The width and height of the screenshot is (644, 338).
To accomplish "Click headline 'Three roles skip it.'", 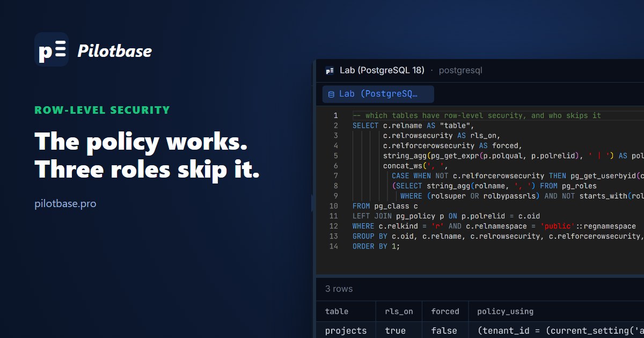I will (x=147, y=169).
